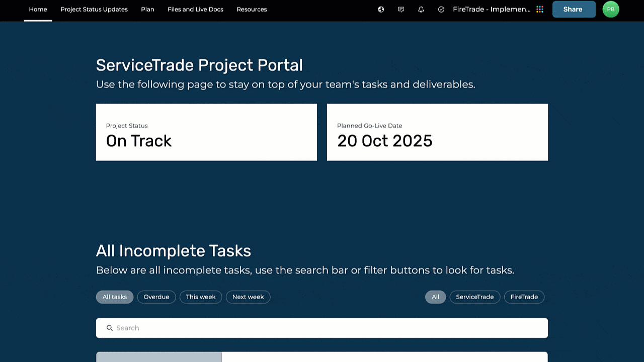Open the comments chat icon
Image resolution: width=644 pixels, height=362 pixels.
[401, 9]
